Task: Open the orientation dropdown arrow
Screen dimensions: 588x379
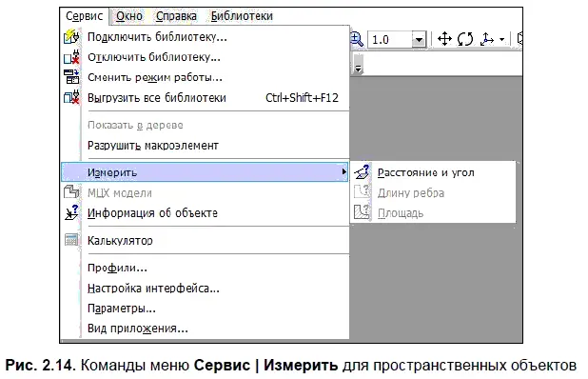Action: coord(502,39)
